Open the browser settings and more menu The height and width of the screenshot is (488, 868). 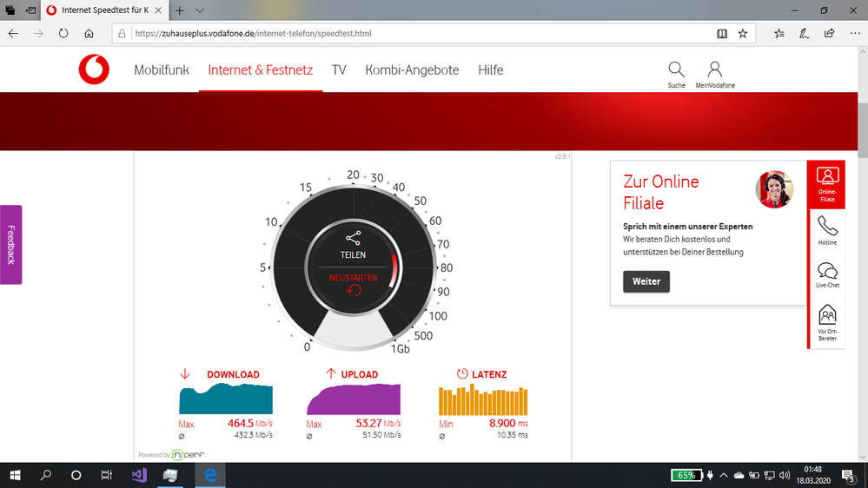tap(855, 34)
